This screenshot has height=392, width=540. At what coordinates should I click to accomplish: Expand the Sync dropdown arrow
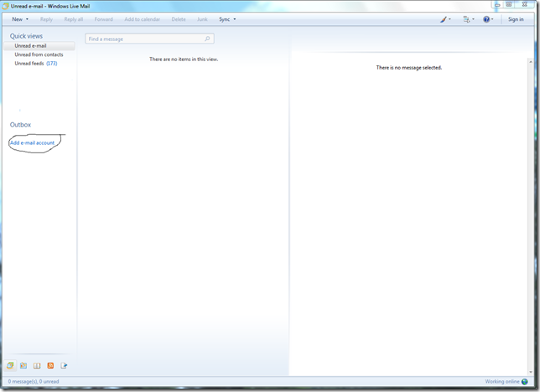click(x=235, y=19)
